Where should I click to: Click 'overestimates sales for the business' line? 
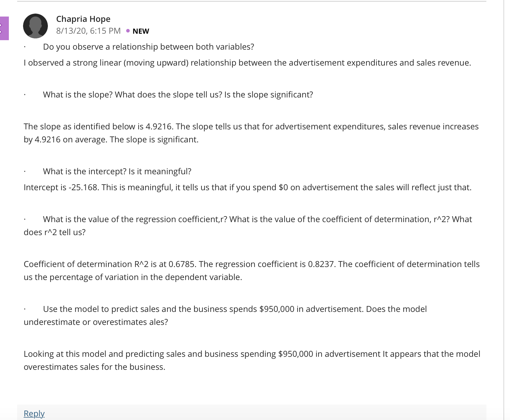(95, 367)
